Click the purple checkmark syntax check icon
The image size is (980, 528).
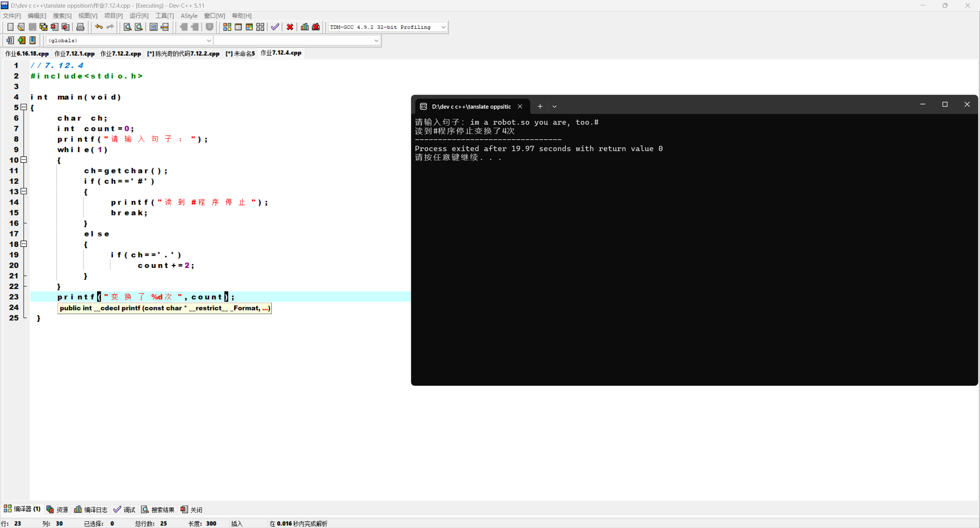pos(275,27)
